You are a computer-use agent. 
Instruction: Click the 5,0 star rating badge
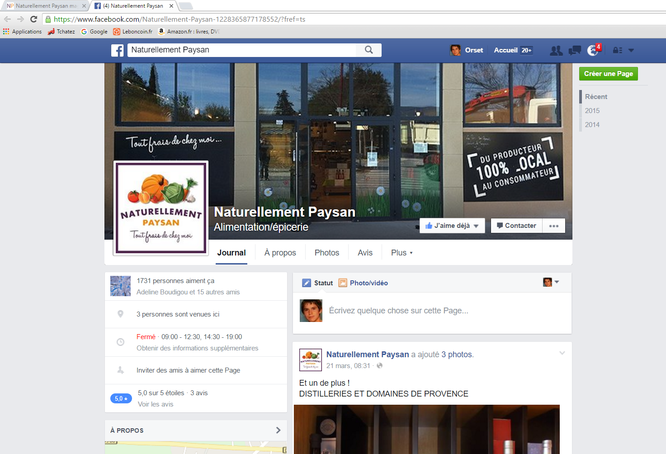pos(121,398)
